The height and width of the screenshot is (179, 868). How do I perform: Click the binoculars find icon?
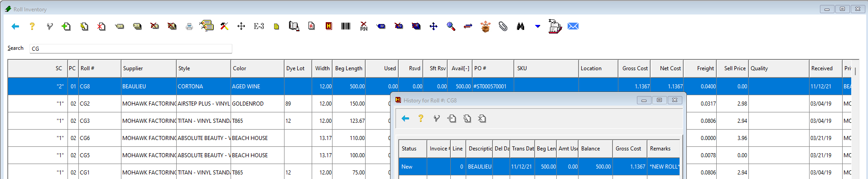[x=521, y=27]
